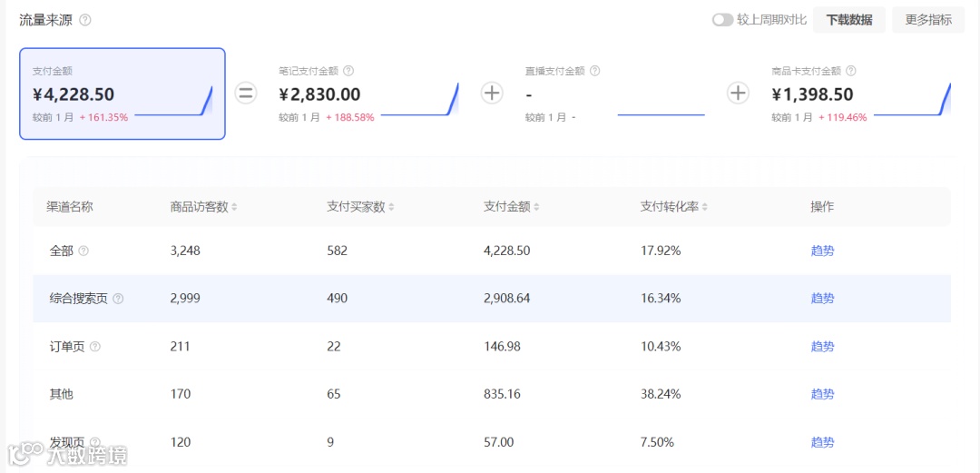
Task: Open 趋势 link for 综合搜索页 row
Action: tap(822, 299)
